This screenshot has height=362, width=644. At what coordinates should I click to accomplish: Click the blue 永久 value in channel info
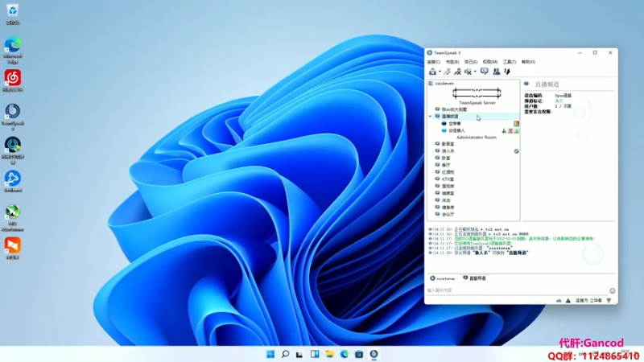tap(559, 101)
